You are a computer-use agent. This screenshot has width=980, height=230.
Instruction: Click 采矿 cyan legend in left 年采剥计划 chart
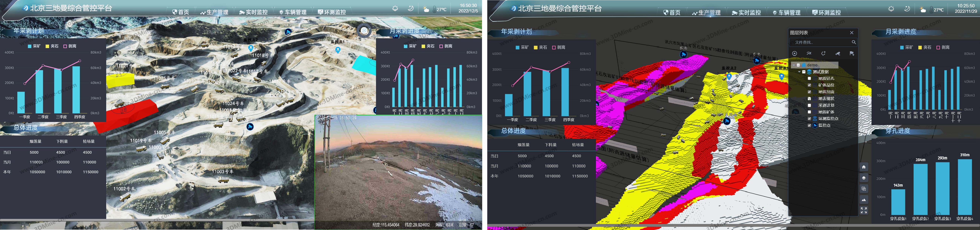[x=35, y=46]
